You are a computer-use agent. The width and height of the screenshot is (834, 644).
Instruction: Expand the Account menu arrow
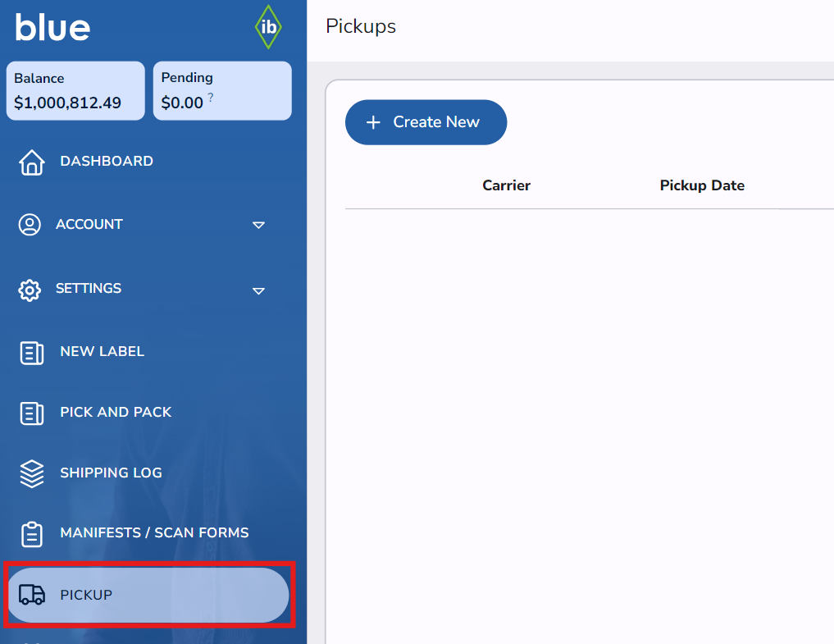pos(258,225)
